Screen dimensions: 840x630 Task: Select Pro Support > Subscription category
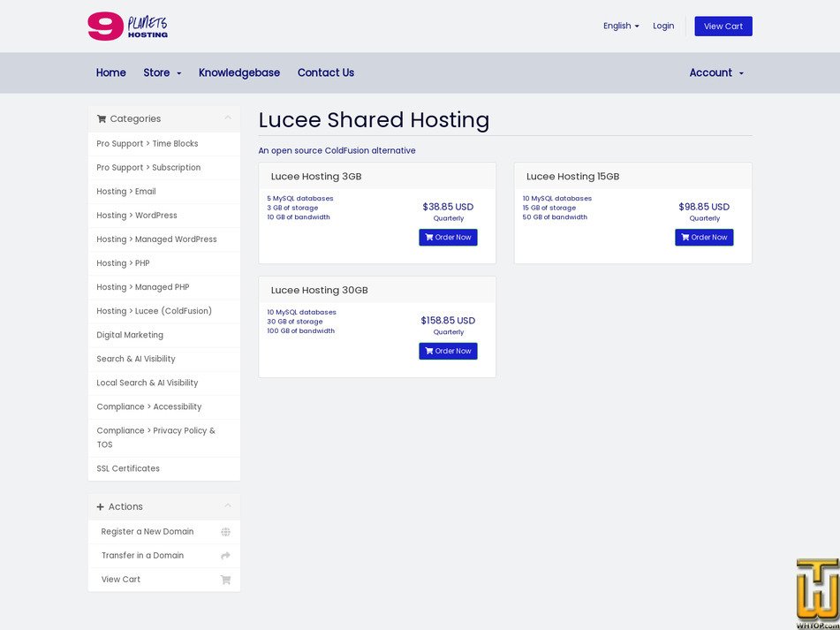coord(164,168)
